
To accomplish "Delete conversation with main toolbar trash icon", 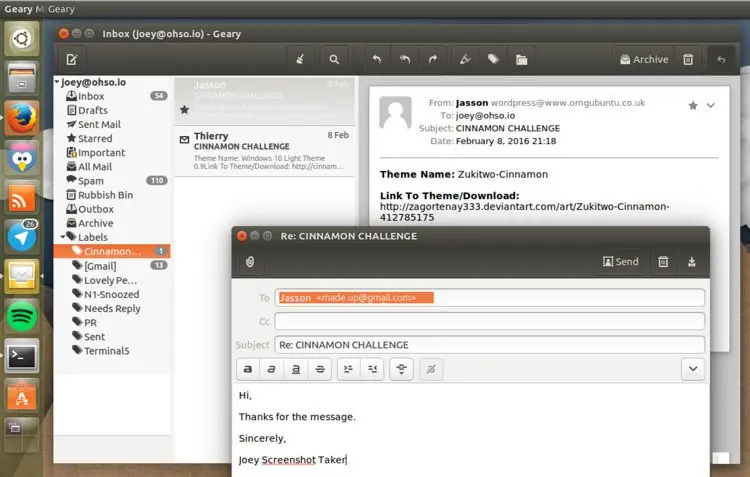I will pyautogui.click(x=688, y=59).
